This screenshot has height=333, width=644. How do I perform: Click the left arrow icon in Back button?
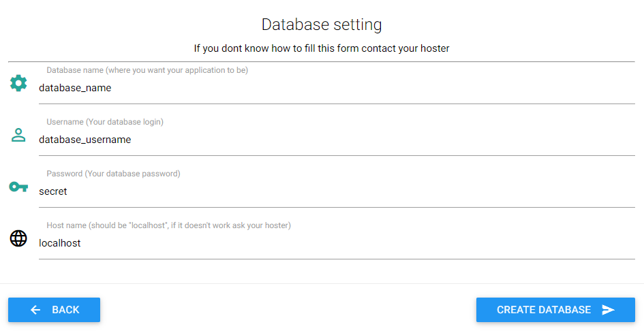[x=36, y=310]
